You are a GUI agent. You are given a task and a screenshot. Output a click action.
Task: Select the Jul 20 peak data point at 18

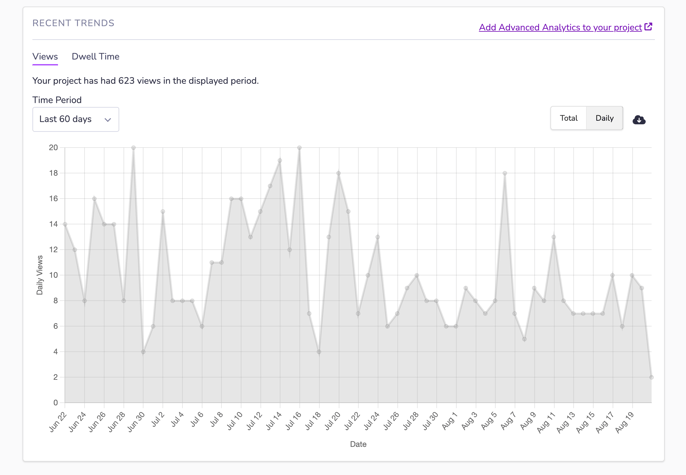click(339, 173)
